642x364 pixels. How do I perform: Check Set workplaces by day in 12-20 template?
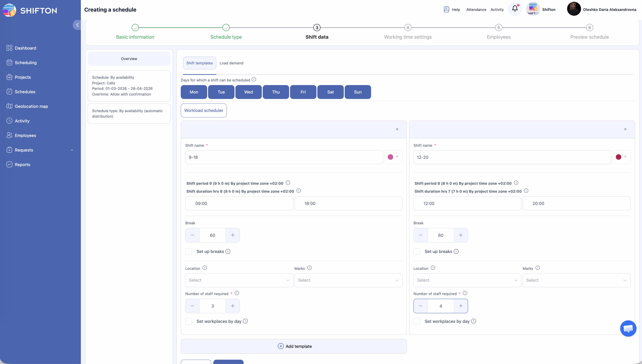(417, 321)
